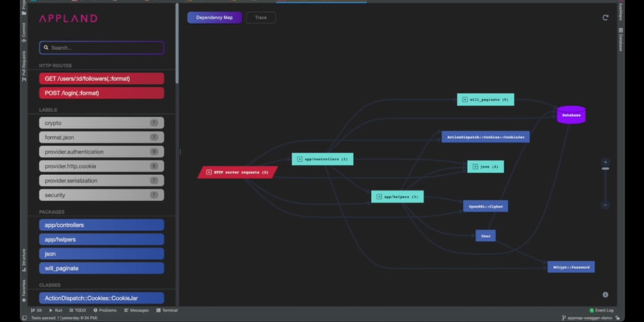The height and width of the screenshot is (322, 644).
Task: Switch to the Dependency Map tab
Action: click(x=214, y=17)
